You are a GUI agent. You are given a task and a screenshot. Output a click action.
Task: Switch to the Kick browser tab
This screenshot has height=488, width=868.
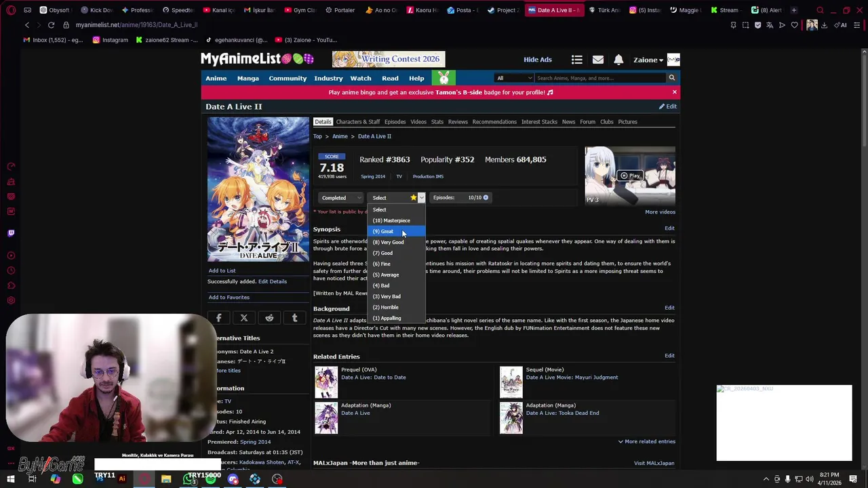pos(96,10)
